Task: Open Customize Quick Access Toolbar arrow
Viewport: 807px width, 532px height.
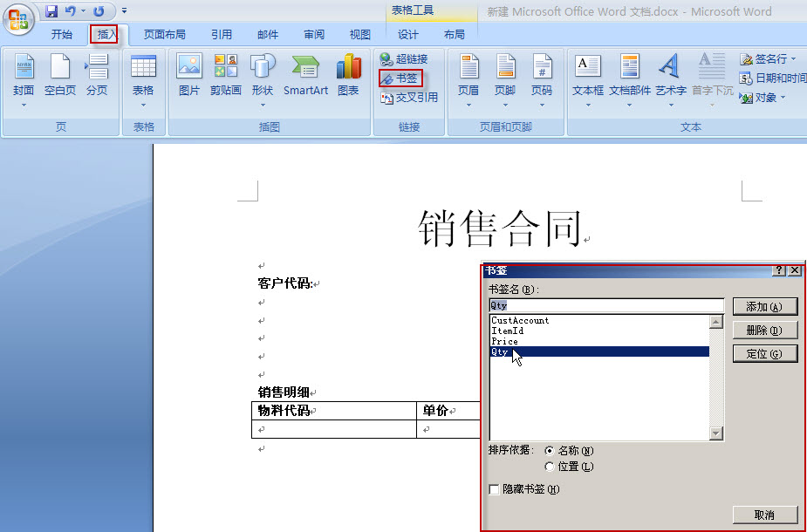Action: [x=124, y=10]
